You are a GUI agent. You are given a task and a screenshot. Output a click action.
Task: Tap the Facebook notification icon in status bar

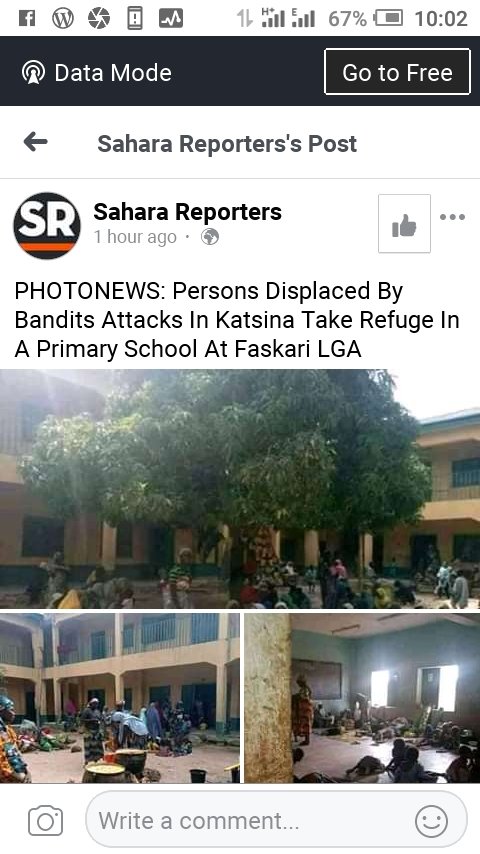coord(27,19)
